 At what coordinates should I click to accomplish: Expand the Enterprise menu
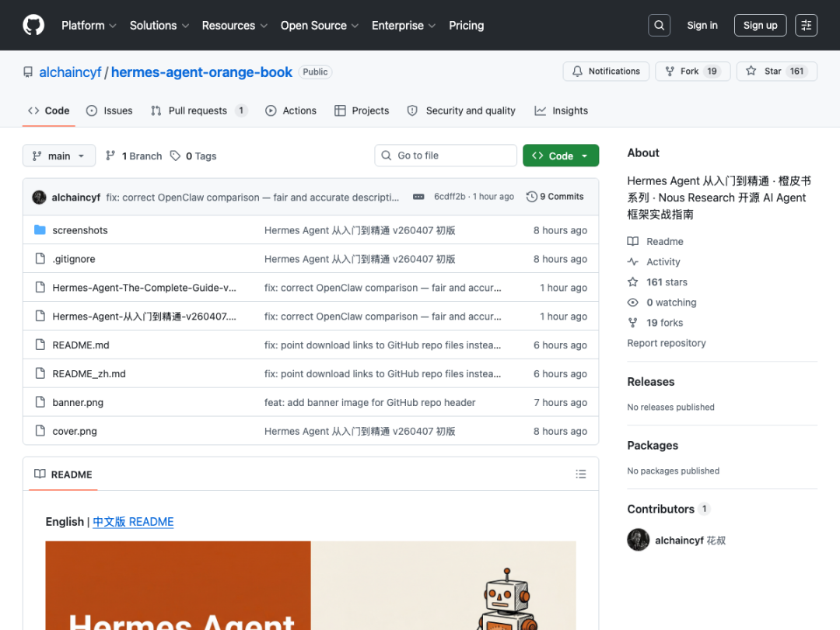coord(404,25)
